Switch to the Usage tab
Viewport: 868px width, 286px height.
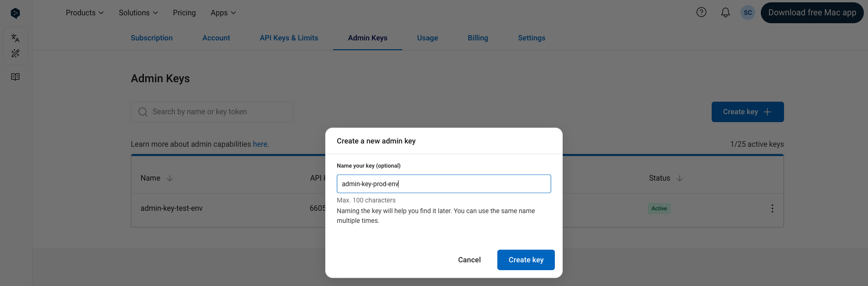(x=428, y=38)
